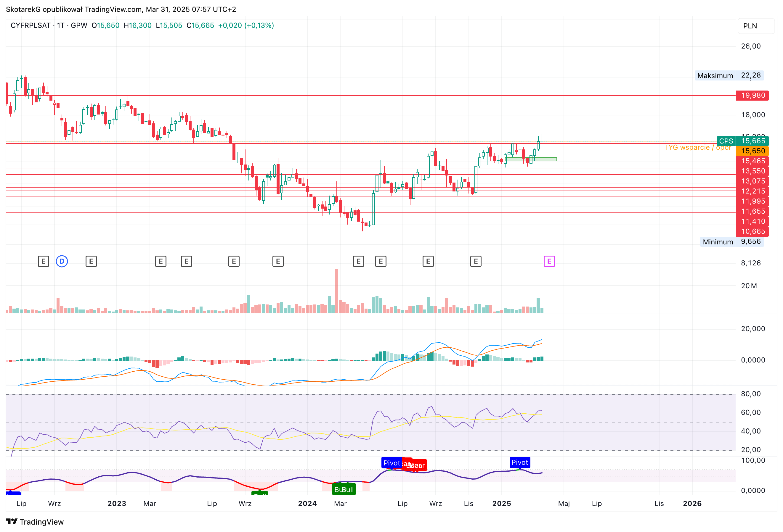
Task: Click the blue D dividend marker
Action: pos(62,261)
